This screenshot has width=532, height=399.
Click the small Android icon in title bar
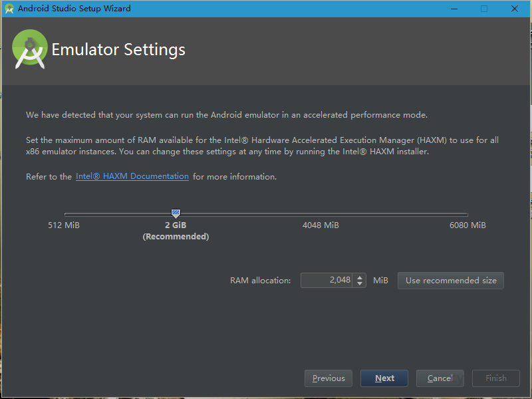coord(9,9)
